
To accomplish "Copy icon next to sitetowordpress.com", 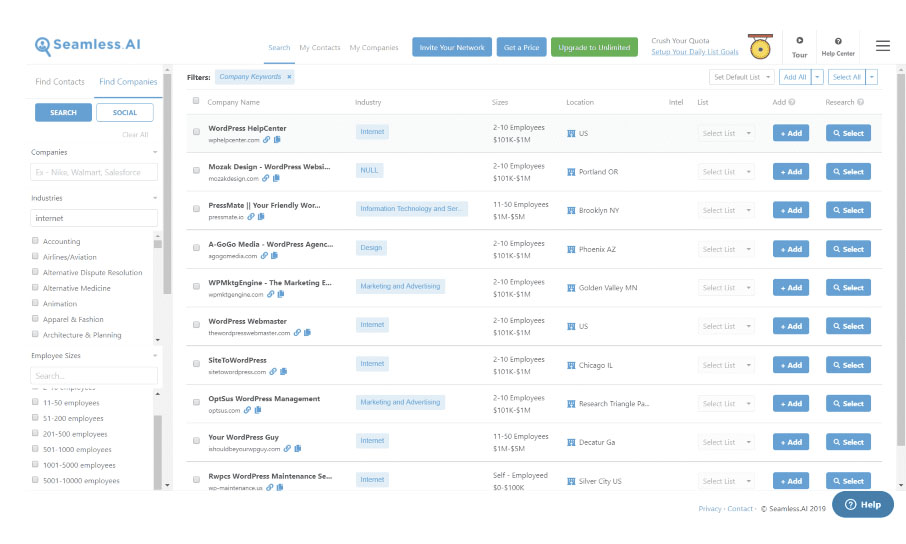I will [x=284, y=372].
